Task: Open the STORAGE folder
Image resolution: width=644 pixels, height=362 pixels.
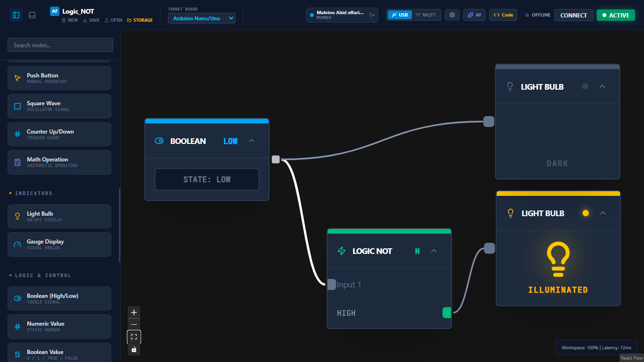Action: pyautogui.click(x=140, y=20)
